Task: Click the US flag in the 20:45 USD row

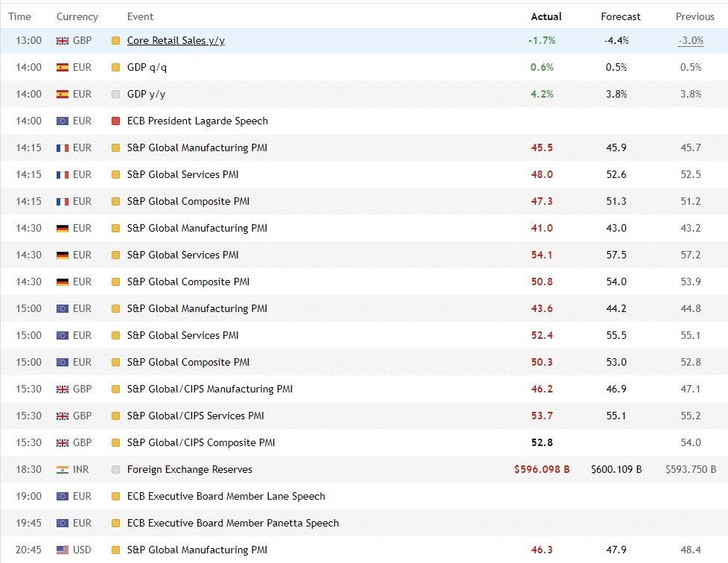Action: [x=63, y=550]
